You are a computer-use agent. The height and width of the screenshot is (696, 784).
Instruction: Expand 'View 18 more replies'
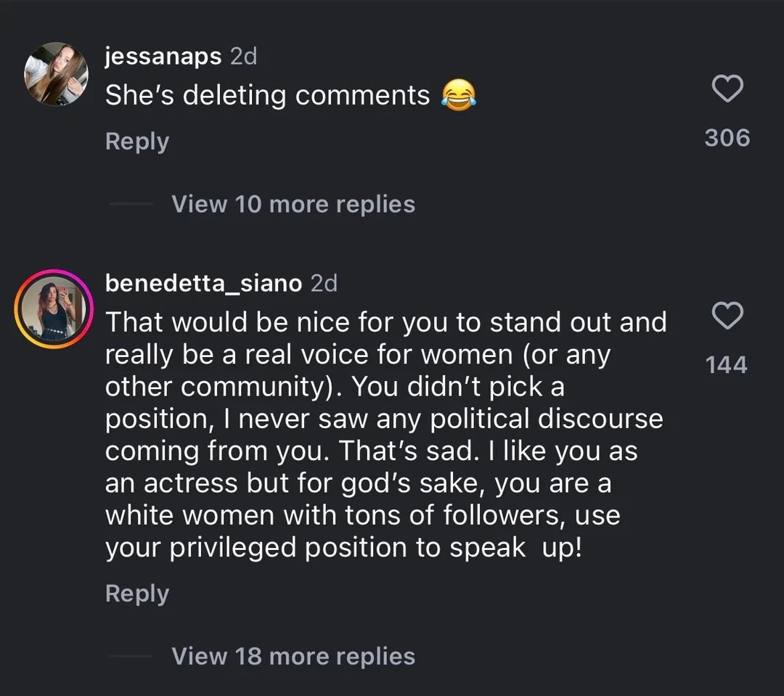[x=293, y=656]
